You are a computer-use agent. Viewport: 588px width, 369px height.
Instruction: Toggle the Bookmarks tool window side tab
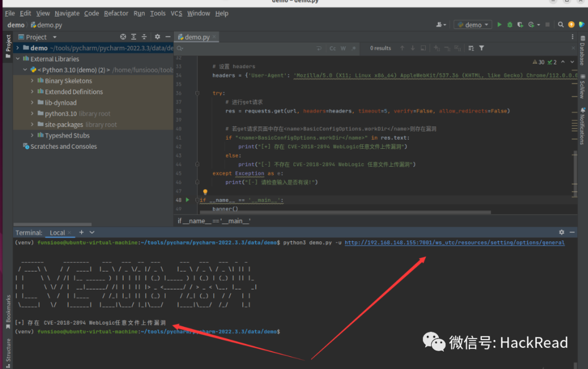[x=8, y=312]
